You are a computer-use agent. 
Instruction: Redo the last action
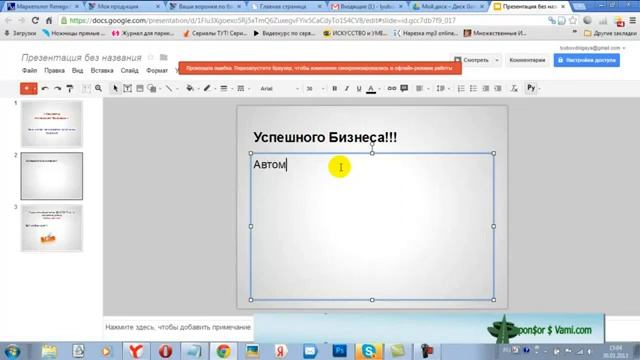[x=58, y=88]
